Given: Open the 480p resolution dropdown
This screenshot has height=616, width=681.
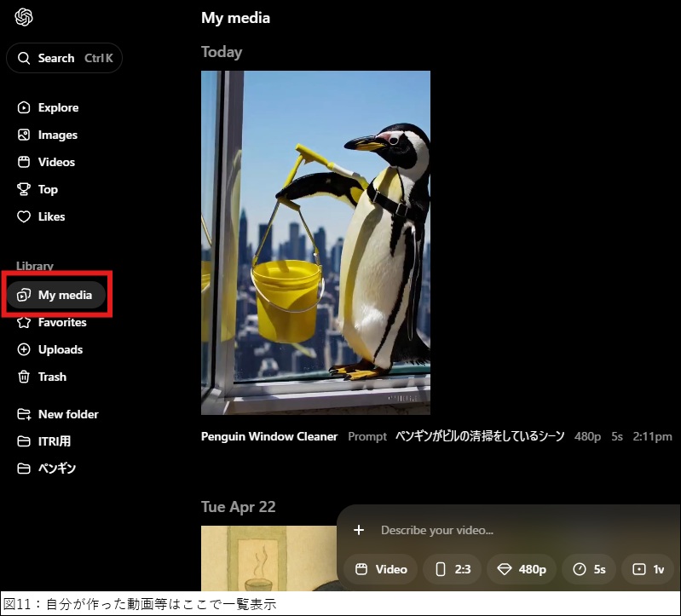Looking at the screenshot, I should coord(522,569).
